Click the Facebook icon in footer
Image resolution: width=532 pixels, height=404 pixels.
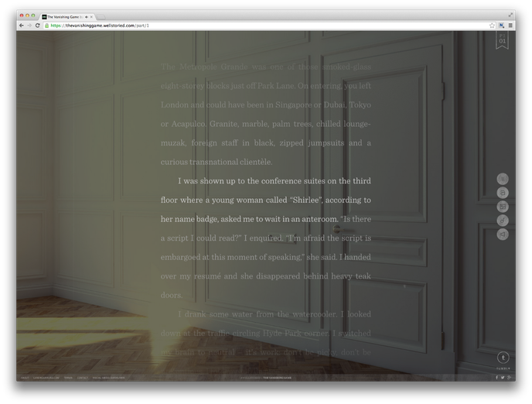(x=496, y=377)
